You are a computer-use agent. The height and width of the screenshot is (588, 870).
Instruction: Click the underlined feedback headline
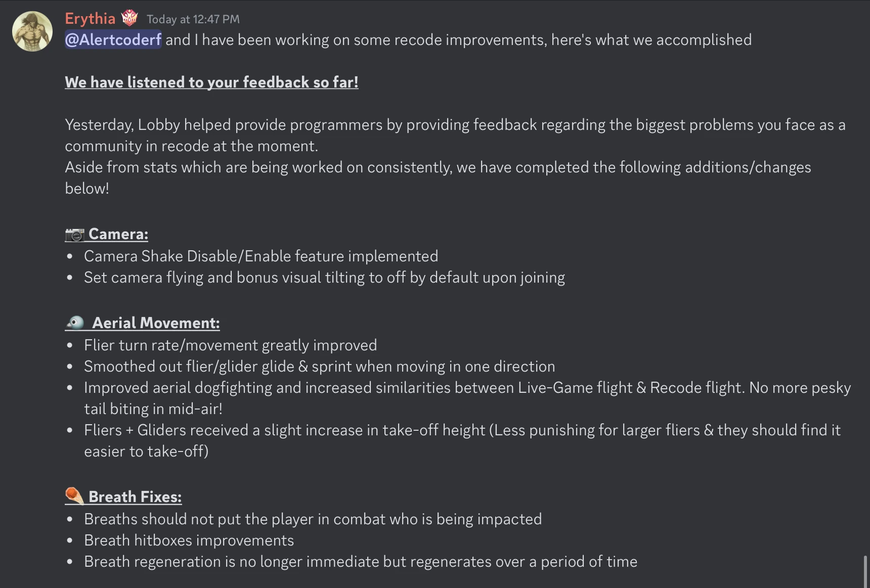[x=211, y=82]
